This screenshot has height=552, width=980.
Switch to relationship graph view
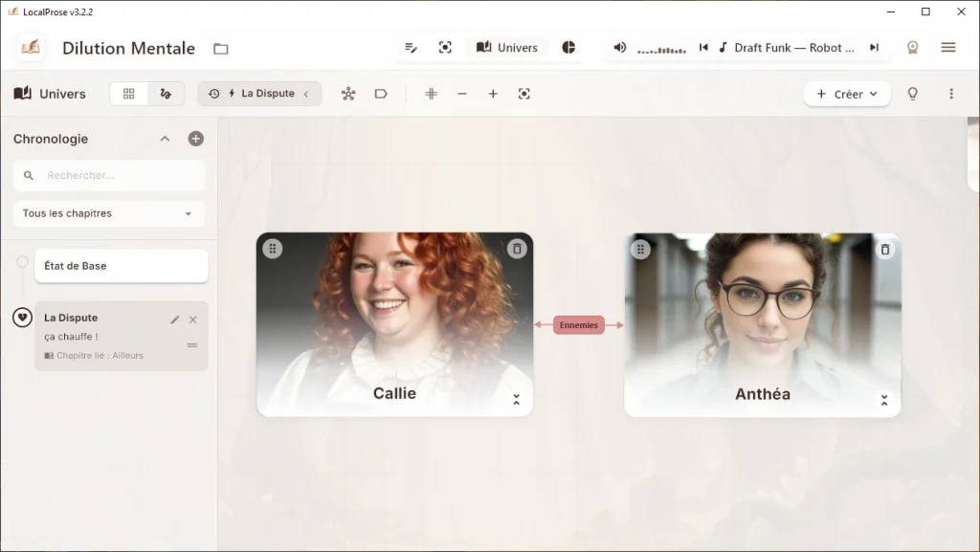[x=166, y=94]
